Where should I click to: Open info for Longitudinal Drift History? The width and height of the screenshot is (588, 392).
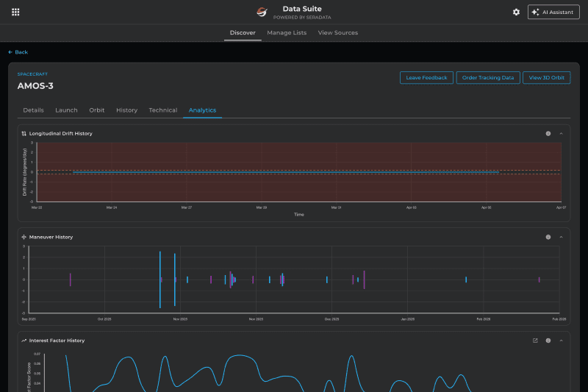tap(548, 134)
